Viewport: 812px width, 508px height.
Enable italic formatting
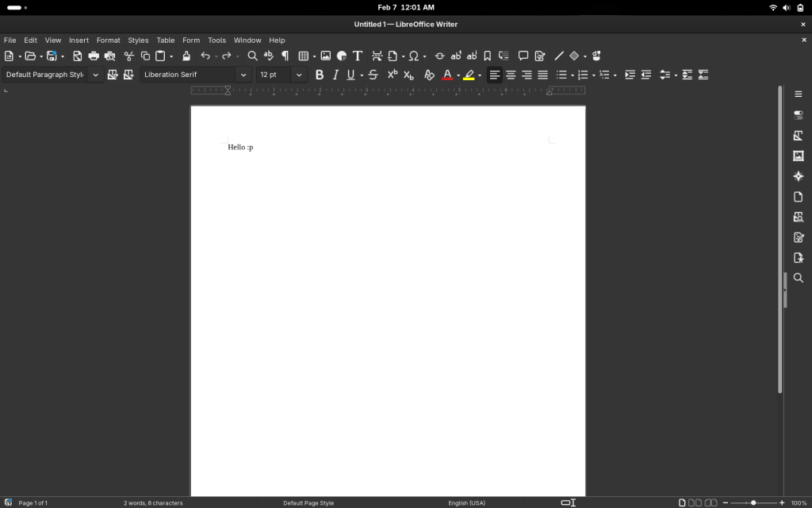(335, 75)
